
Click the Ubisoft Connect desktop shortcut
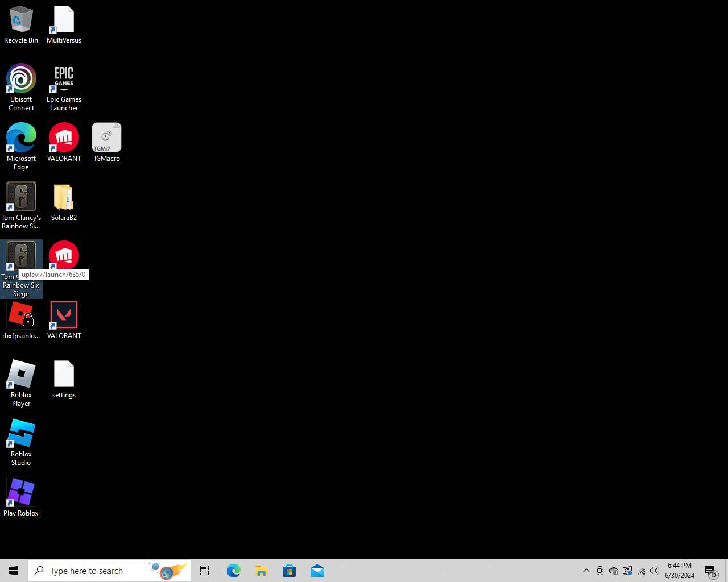point(21,88)
